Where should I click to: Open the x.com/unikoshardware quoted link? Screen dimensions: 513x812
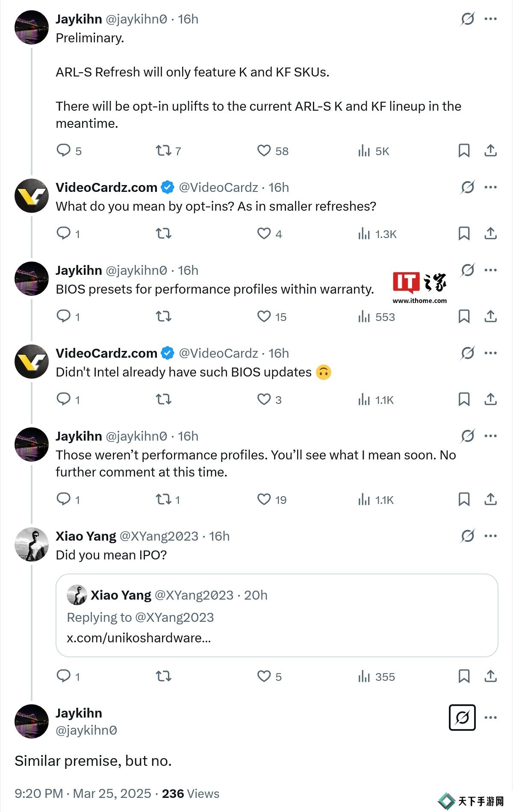[139, 638]
